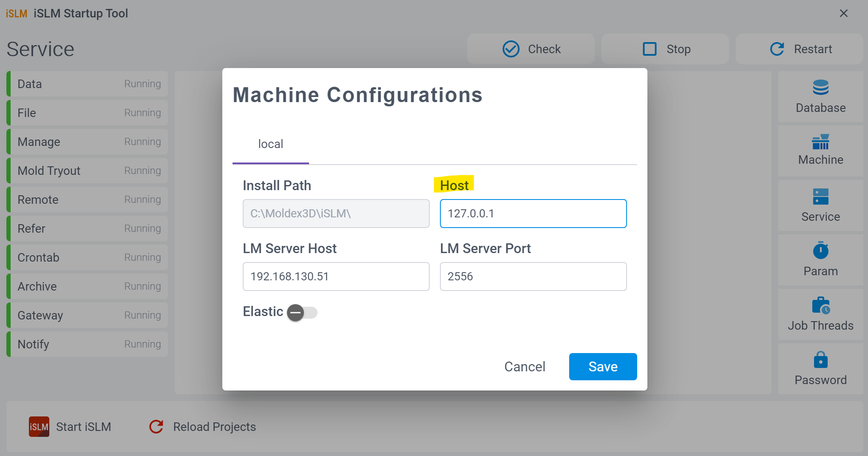Select the Crontab service row
This screenshot has width=868, height=456.
pos(87,257)
